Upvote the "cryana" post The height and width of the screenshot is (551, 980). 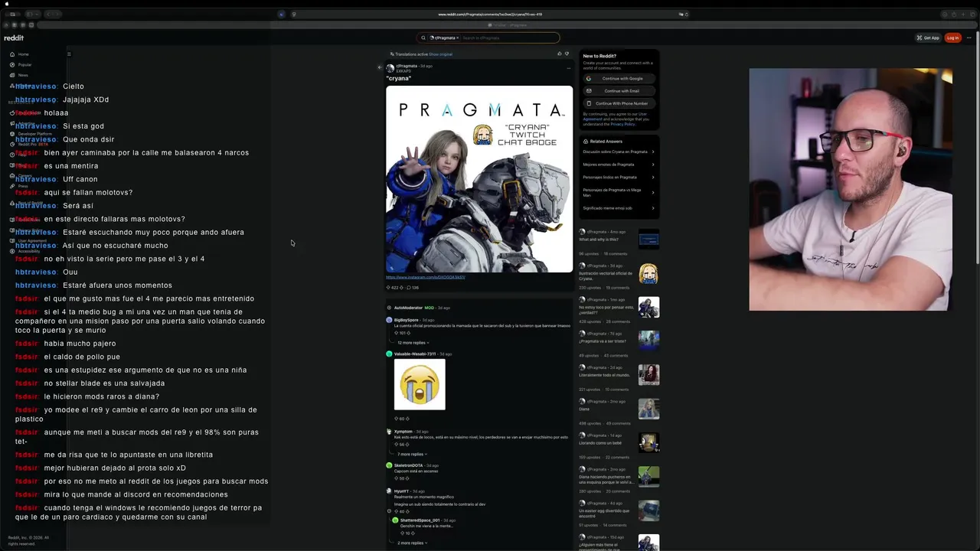coord(388,287)
